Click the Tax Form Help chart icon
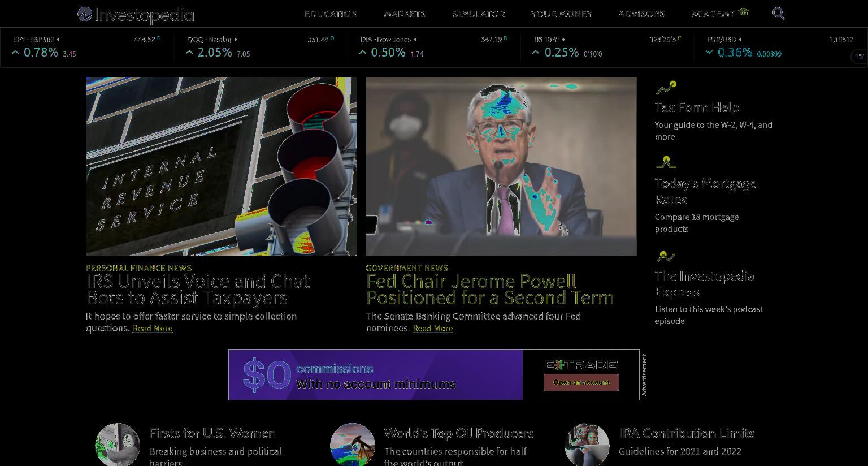 click(x=666, y=88)
